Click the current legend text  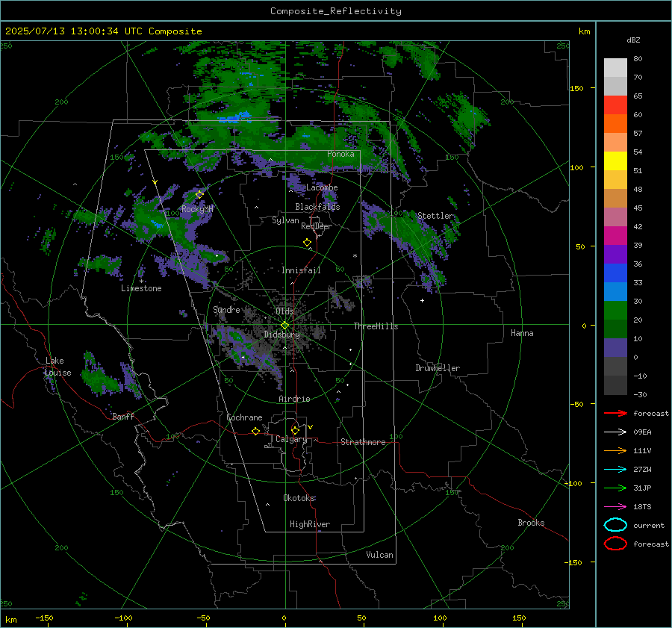click(x=649, y=525)
